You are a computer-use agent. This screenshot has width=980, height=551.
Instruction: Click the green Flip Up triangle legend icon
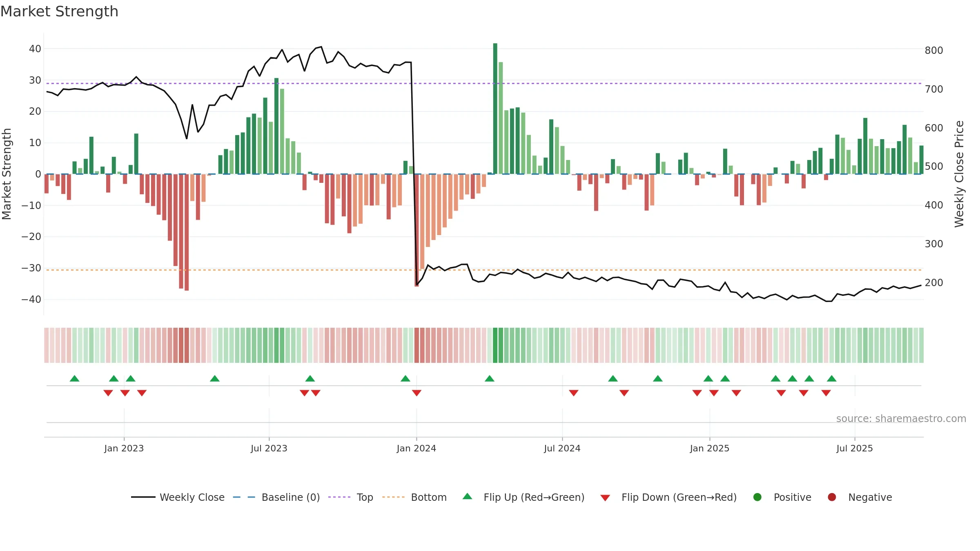tap(468, 496)
